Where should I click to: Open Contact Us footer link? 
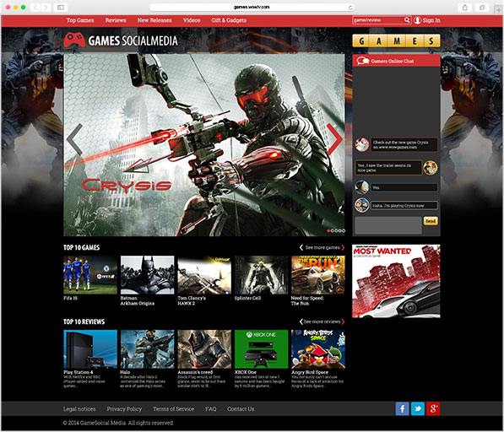tap(241, 409)
